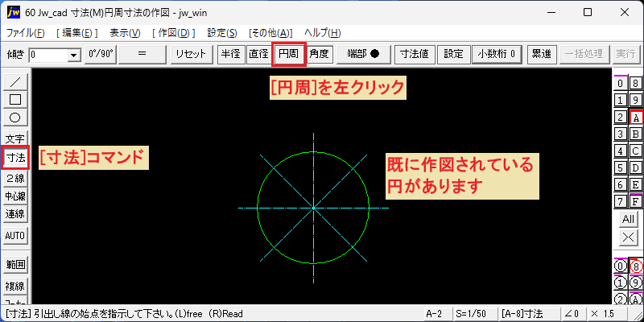Select the 複線 offset line tool
Image resolution: width=644 pixels, height=322 pixels.
(15, 287)
